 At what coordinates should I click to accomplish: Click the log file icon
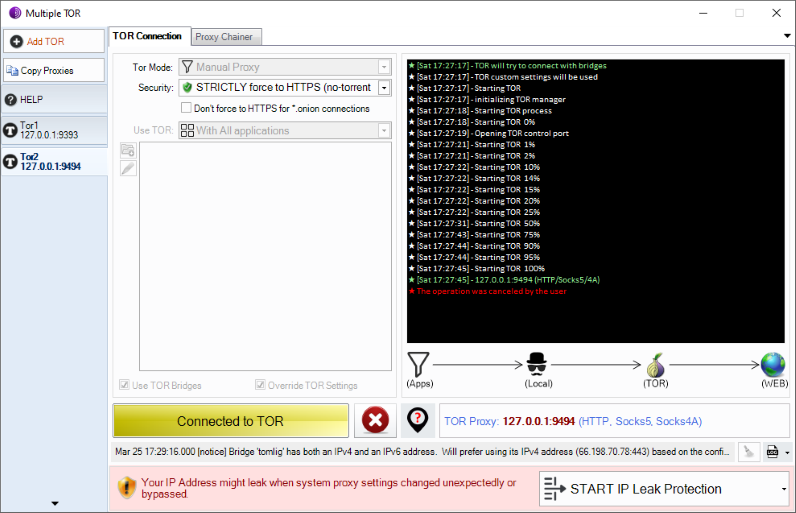pos(773,451)
